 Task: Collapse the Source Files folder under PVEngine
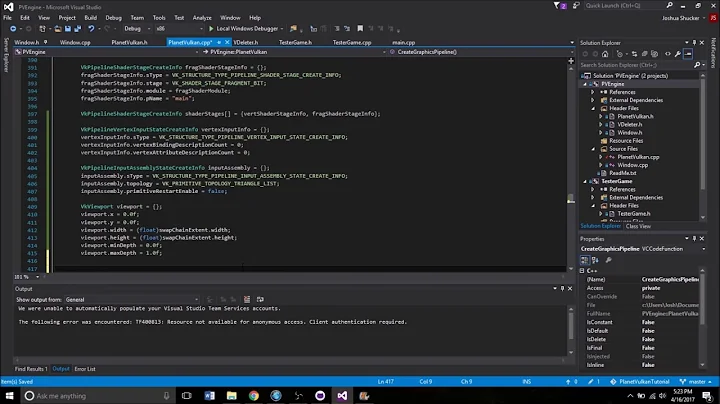coord(593,149)
